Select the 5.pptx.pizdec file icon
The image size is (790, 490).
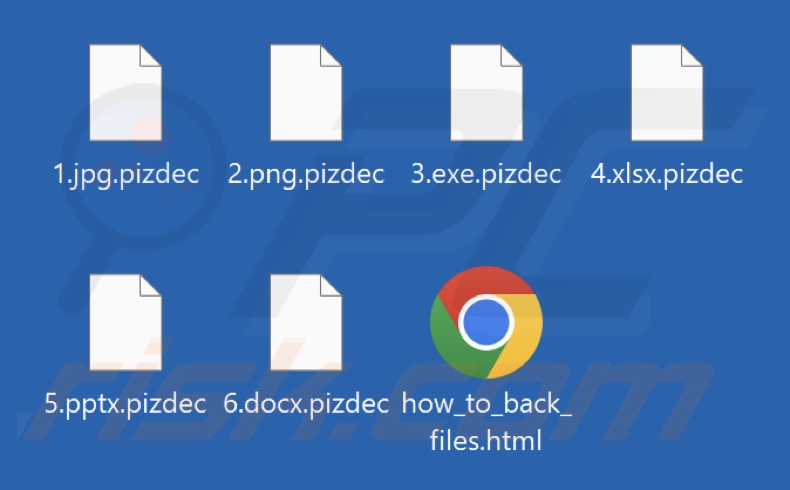point(125,322)
